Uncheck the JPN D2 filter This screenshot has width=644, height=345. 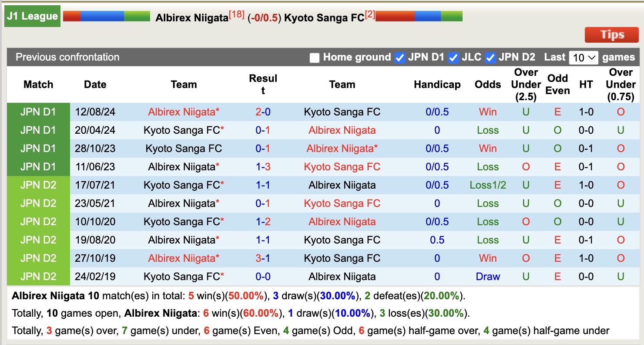click(490, 57)
